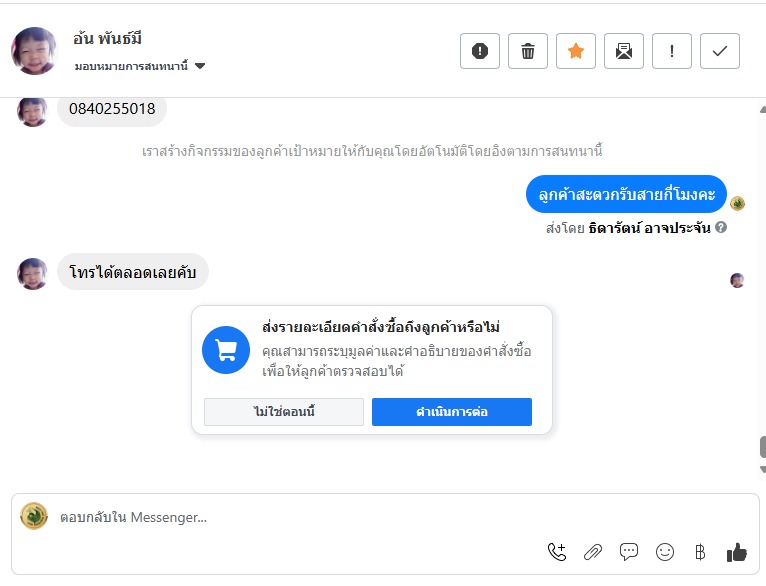Open อ้น พันธ์มี profile picture in header
Viewport: 766px width, 586px height.
pos(34,51)
